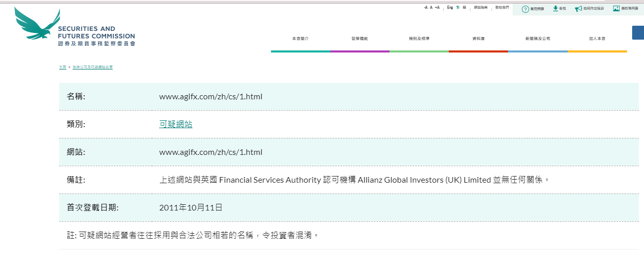
Task: Click the 如何作出投訴 megaphone icon
Action: pyautogui.click(x=579, y=9)
